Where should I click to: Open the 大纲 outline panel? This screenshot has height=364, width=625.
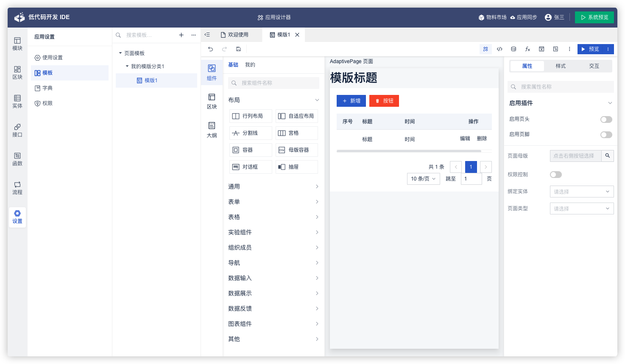(212, 130)
